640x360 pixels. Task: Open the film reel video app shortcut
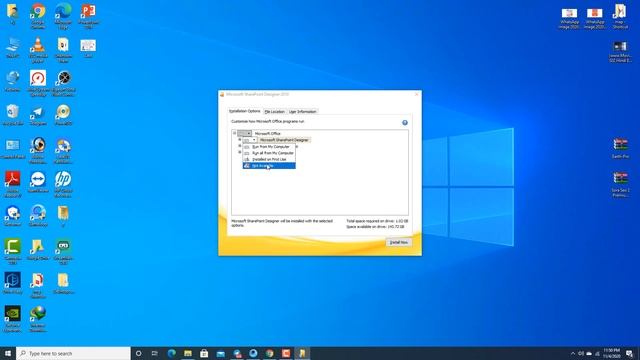(63, 84)
